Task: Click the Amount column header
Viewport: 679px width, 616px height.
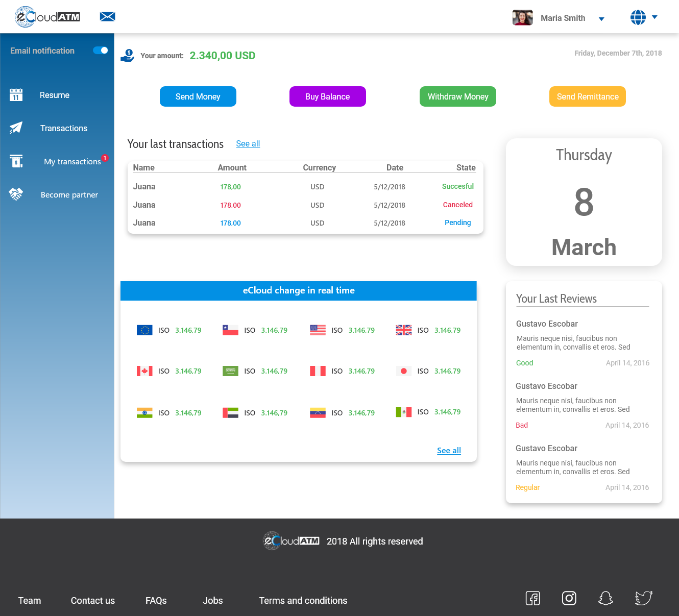Action: click(232, 167)
